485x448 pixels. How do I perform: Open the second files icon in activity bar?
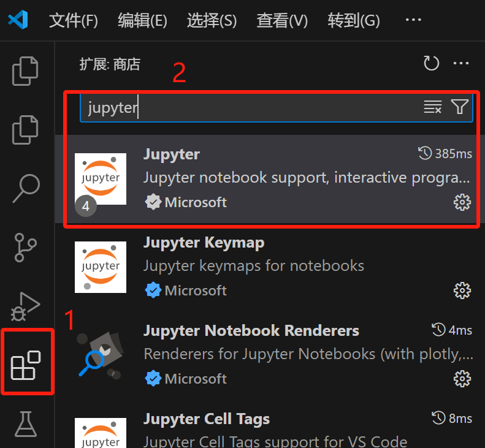pyautogui.click(x=25, y=130)
